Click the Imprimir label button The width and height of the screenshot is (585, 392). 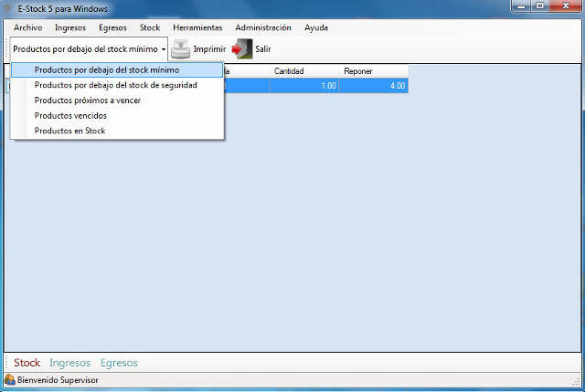tap(209, 49)
